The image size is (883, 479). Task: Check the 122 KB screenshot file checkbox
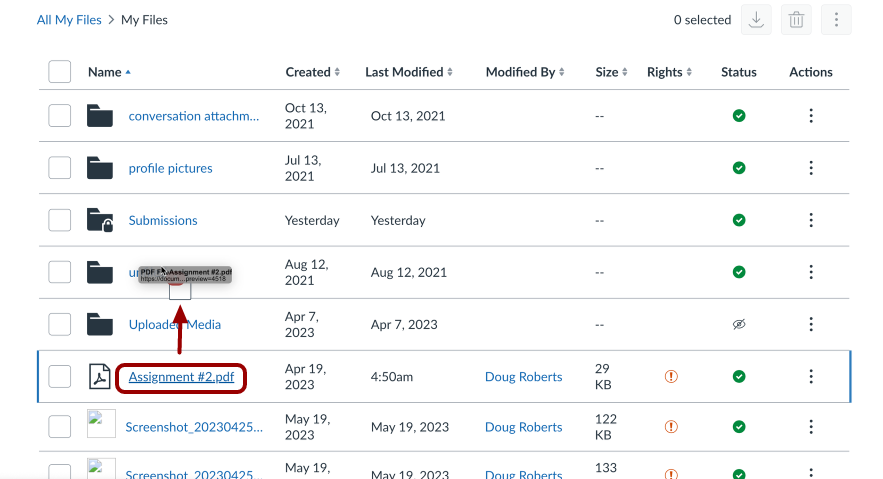[60, 427]
